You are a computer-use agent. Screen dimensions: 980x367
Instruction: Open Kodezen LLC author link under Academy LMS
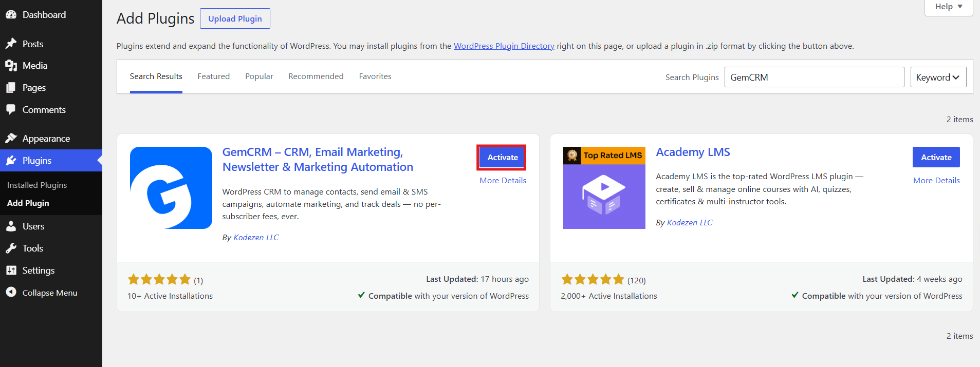pyautogui.click(x=690, y=223)
